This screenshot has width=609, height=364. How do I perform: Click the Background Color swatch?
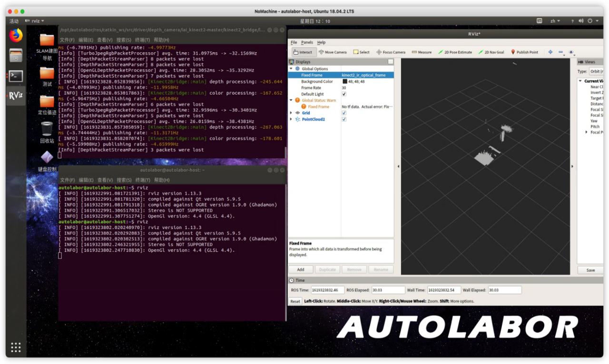click(345, 82)
